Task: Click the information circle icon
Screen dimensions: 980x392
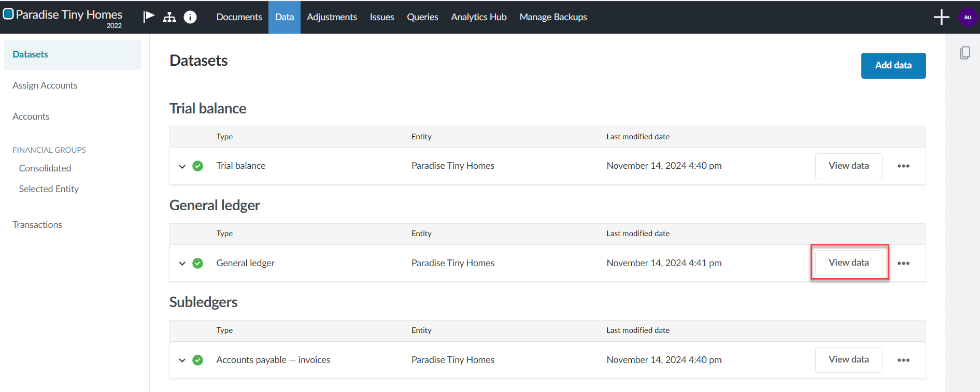Action: pyautogui.click(x=190, y=17)
